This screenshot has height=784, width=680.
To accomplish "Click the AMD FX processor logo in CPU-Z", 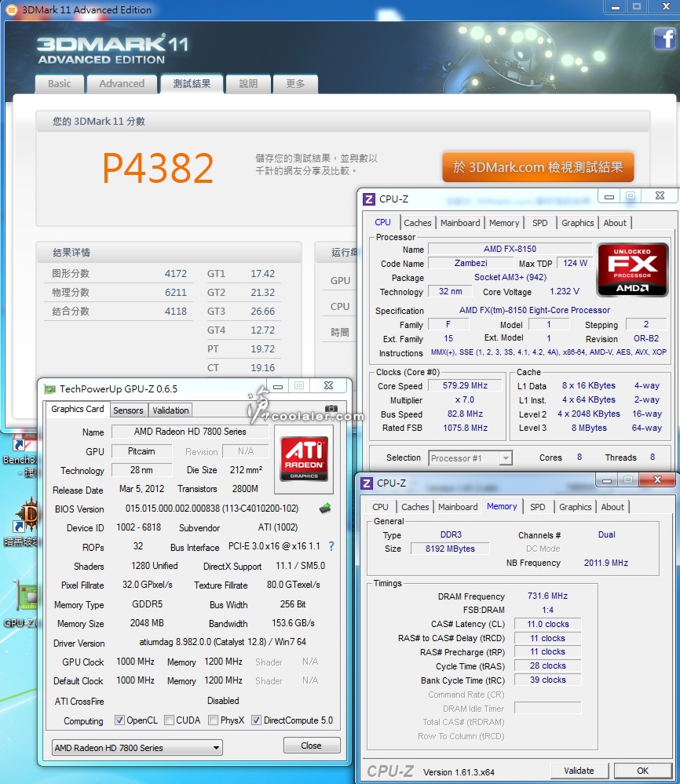I will 632,269.
